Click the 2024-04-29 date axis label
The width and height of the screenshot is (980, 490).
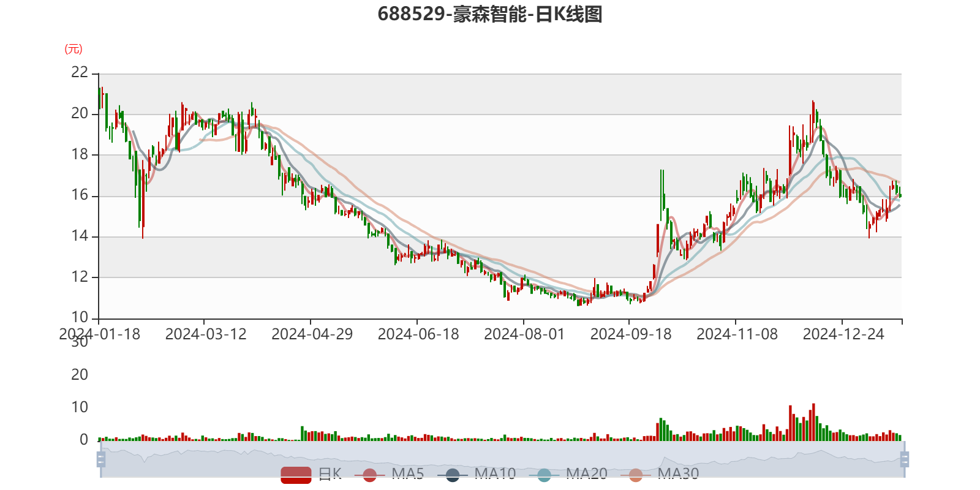[x=312, y=334]
